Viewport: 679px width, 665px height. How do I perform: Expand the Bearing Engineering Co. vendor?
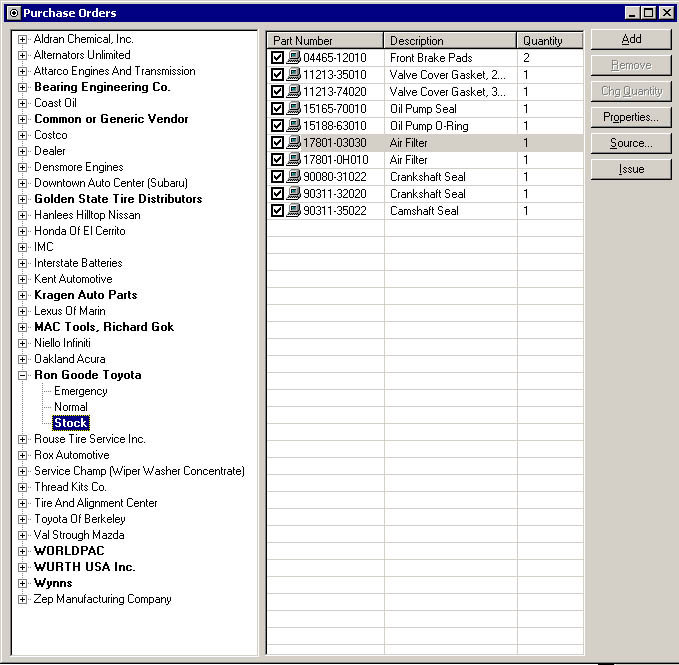coord(22,87)
